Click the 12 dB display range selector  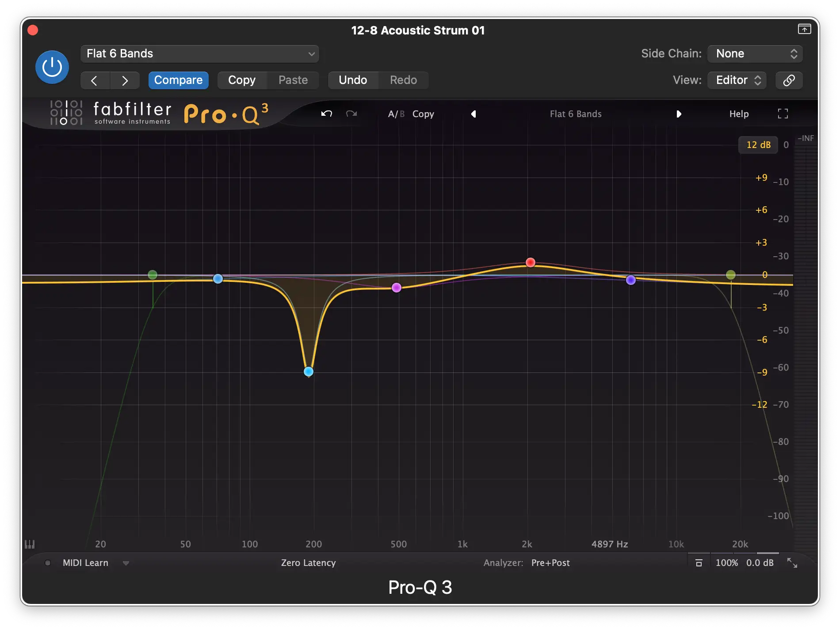click(758, 145)
